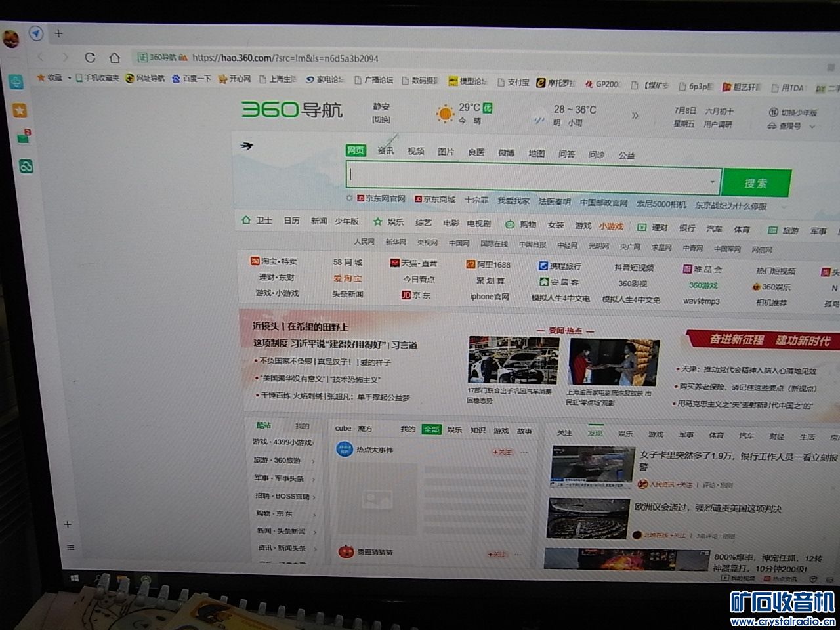840x630 pixels.
Task: Open the 携程旅行 link
Action: tap(560, 266)
